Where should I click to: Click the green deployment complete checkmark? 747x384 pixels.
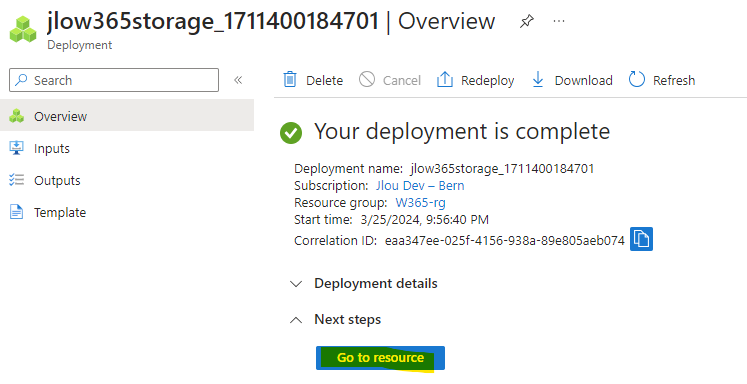(x=291, y=133)
